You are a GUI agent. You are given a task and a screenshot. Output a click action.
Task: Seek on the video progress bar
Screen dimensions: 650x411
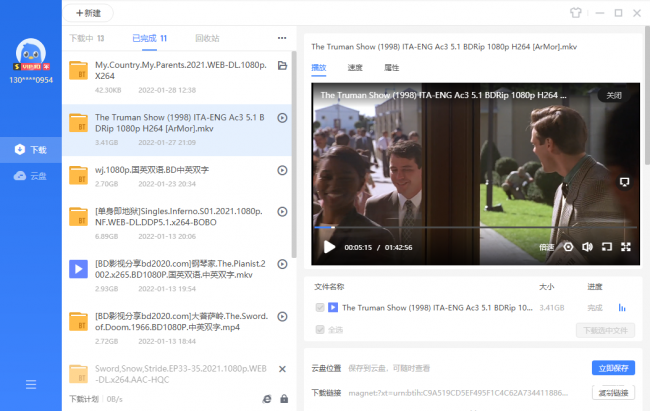point(475,227)
